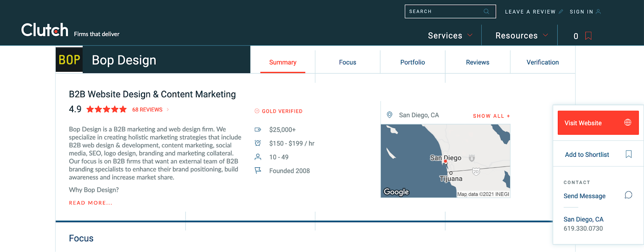Click the 4.9 rating score

coord(75,109)
